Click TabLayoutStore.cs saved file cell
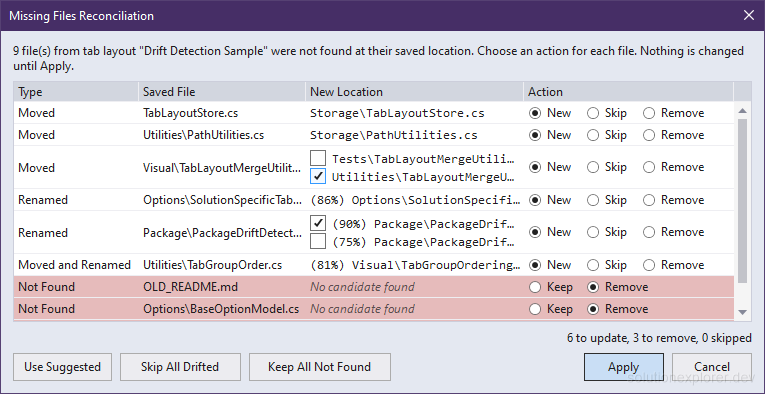This screenshot has height=394, width=765. point(222,113)
